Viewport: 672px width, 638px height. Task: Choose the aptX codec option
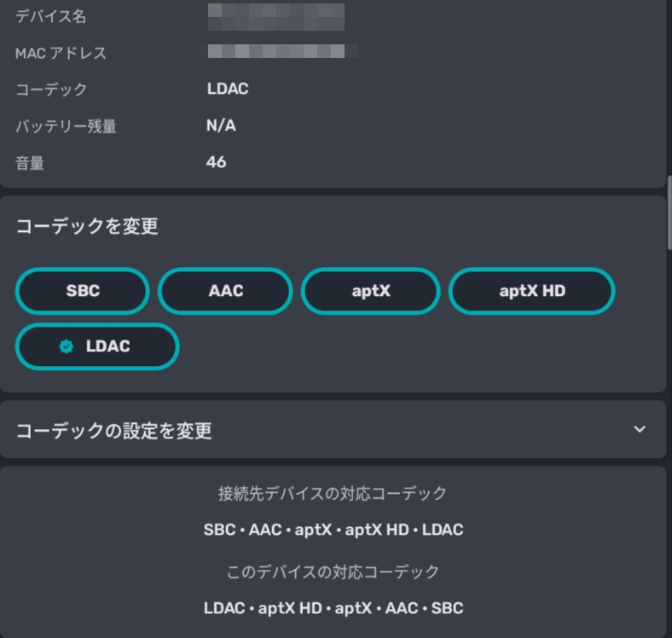coord(371,291)
